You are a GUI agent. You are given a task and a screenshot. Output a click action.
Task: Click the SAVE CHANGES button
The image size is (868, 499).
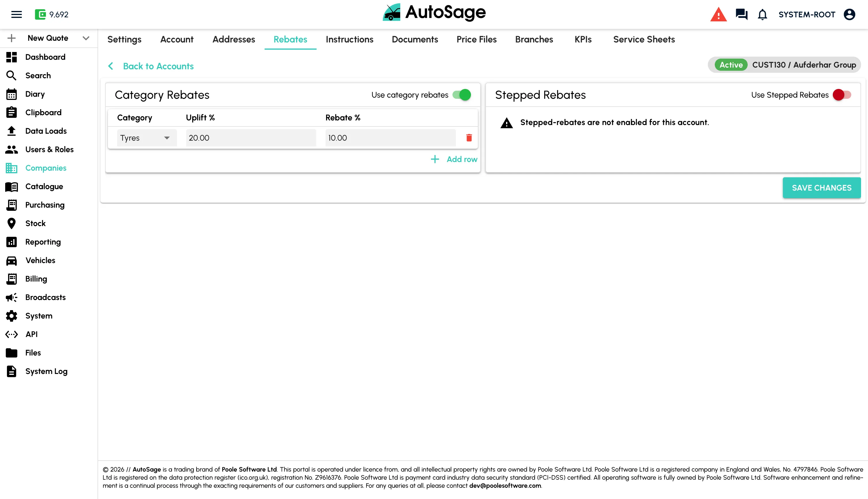pos(822,188)
